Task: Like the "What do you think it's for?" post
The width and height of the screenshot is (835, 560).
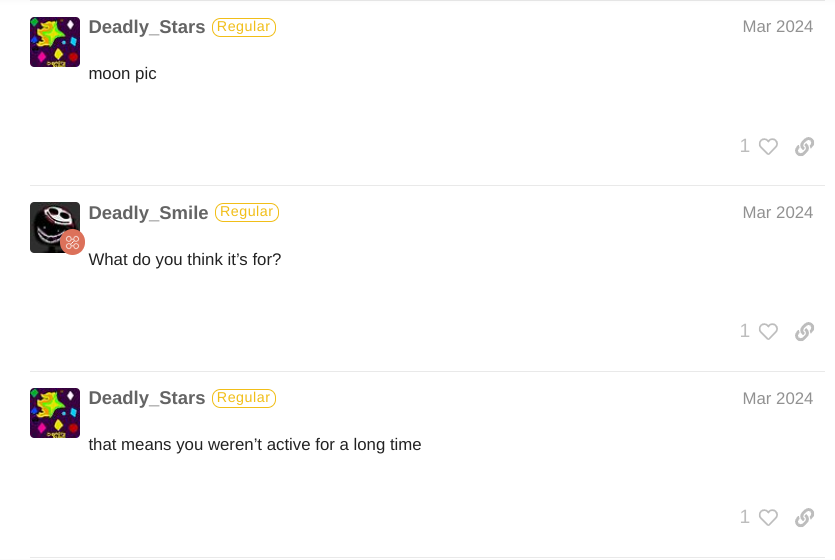Action: pos(768,332)
